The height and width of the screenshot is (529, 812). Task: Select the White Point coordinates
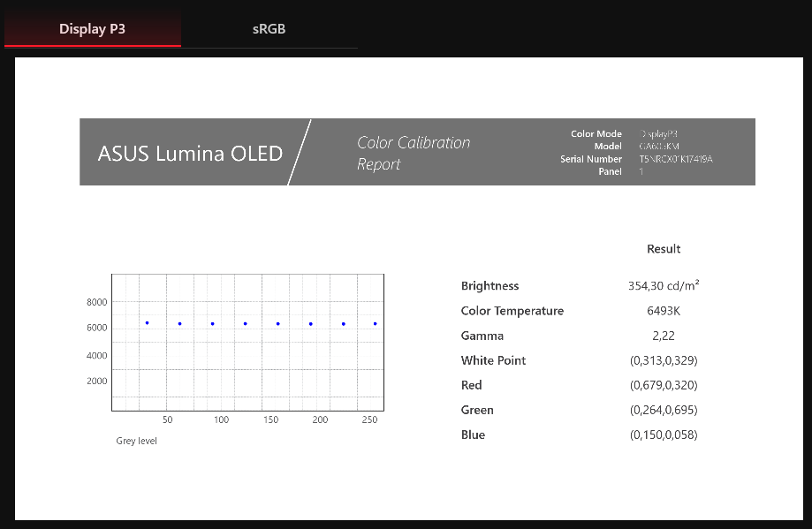click(664, 360)
